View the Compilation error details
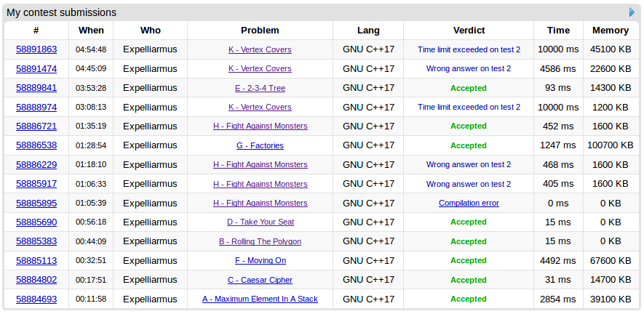 coord(469,203)
